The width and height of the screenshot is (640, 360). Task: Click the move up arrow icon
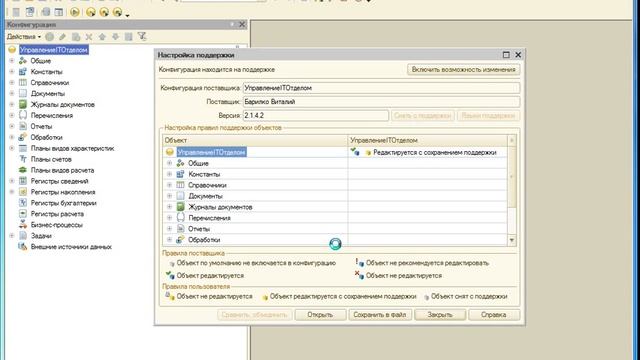(102, 37)
